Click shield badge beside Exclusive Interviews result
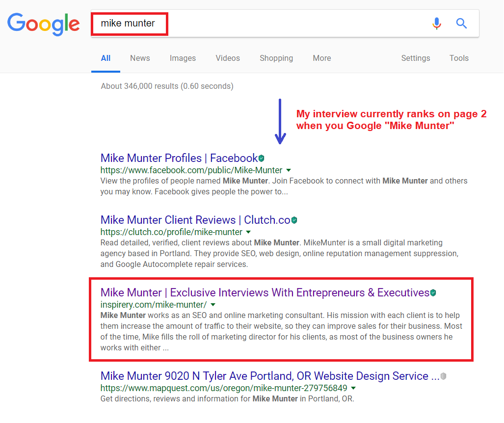 433,293
